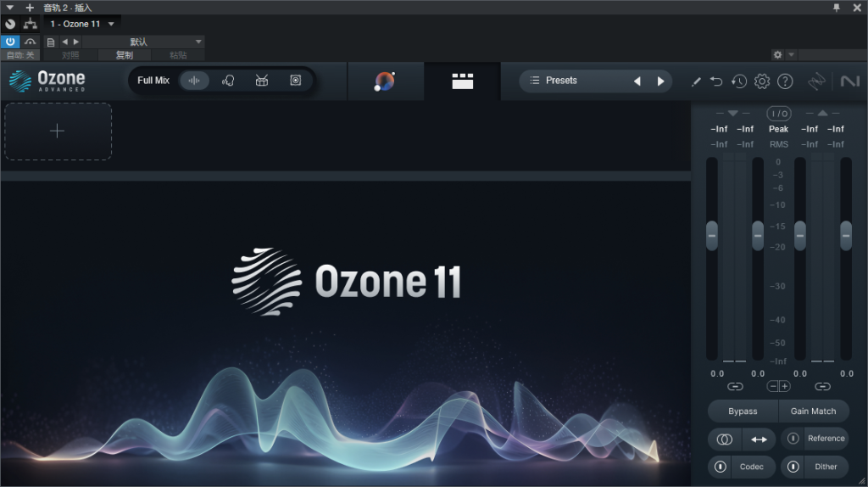Click the RMS meter label
868x487 pixels.
778,144
